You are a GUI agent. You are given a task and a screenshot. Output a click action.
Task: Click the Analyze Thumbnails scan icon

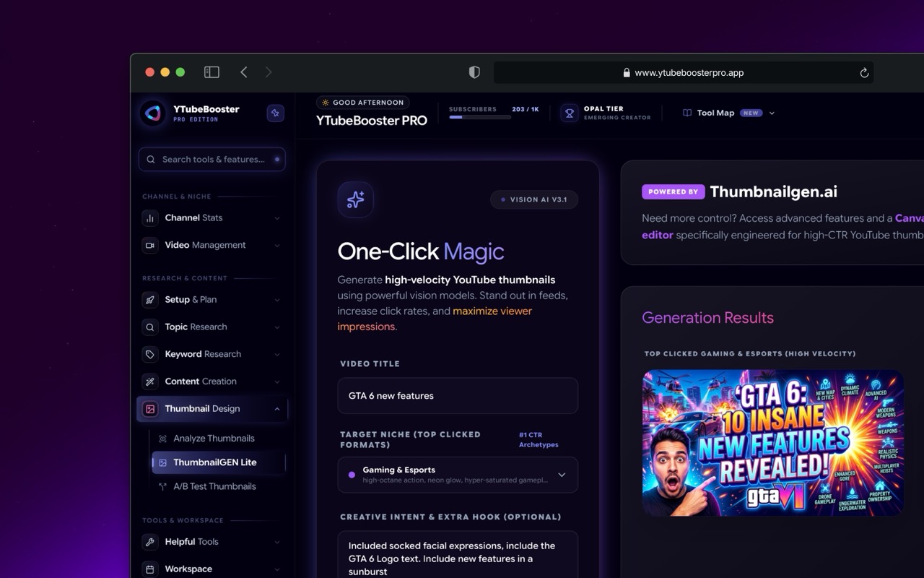coord(162,439)
